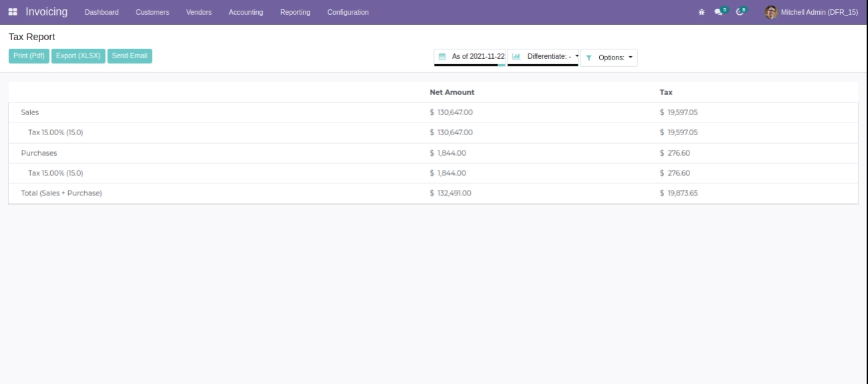This screenshot has height=384, width=868.
Task: Expand the Options dropdown
Action: [x=615, y=58]
